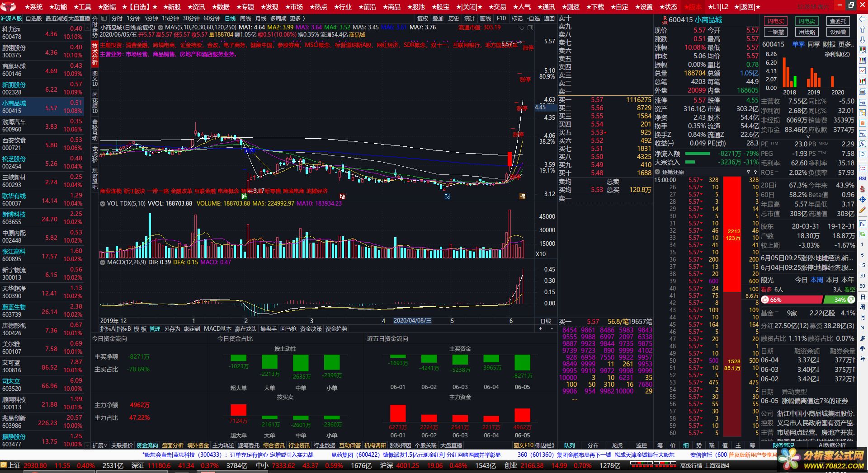This screenshot has height=473, width=868.
Task: Click the 榜 marker on the price chart
Action: click(523, 196)
